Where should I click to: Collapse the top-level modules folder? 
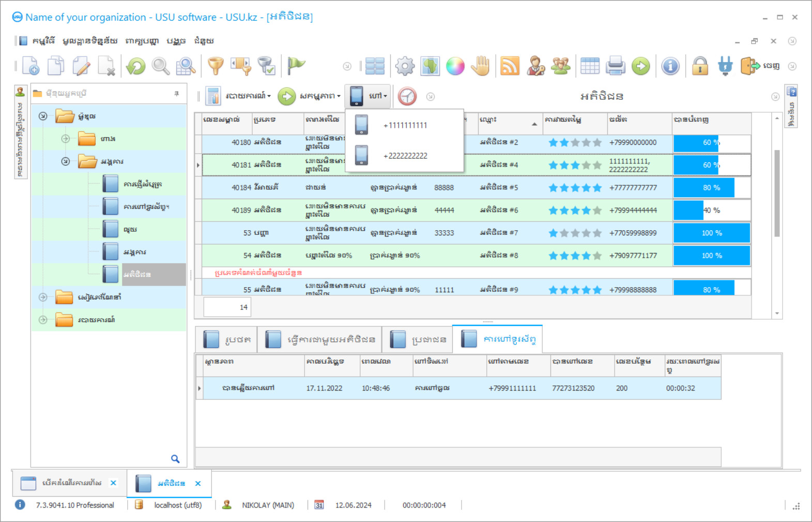point(43,116)
